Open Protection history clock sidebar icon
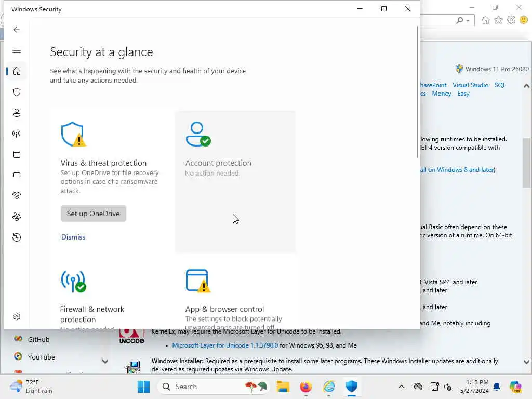This screenshot has height=399, width=532. point(16,237)
